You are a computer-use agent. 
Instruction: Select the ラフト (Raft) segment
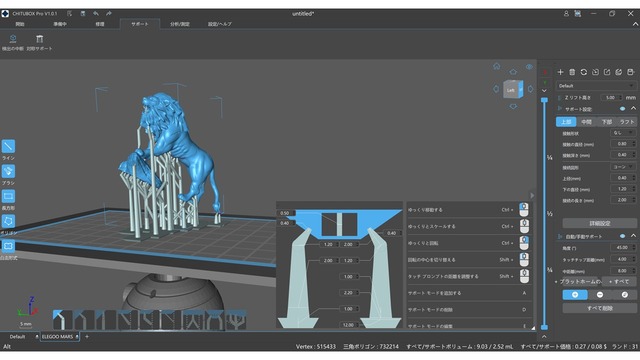pos(627,122)
